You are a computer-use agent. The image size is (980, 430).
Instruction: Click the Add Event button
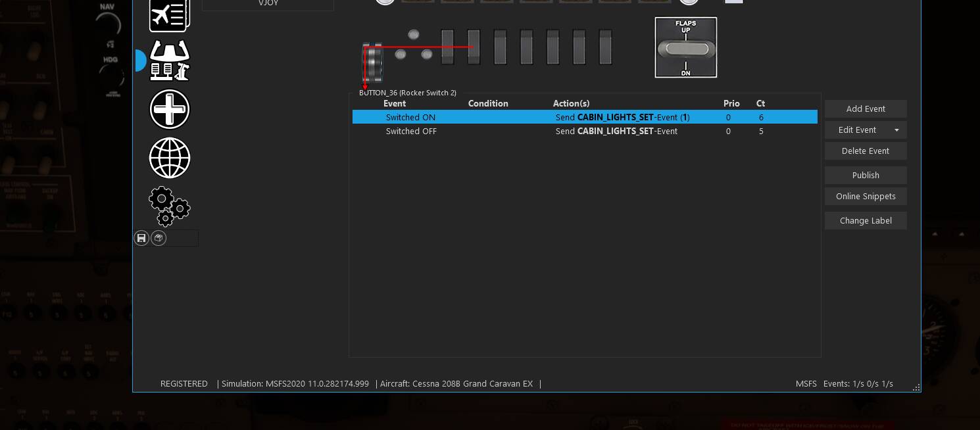(x=865, y=109)
